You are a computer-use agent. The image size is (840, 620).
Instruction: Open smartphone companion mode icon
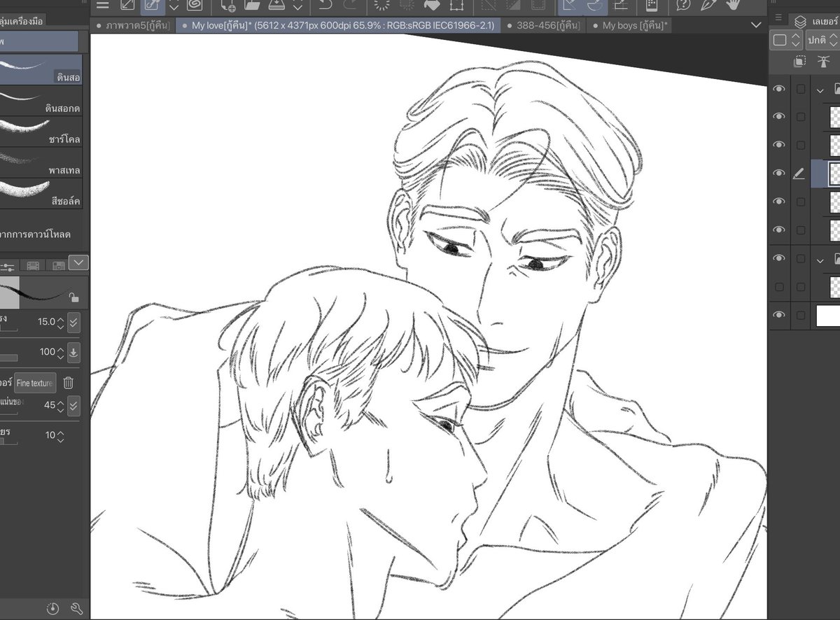coord(652,4)
